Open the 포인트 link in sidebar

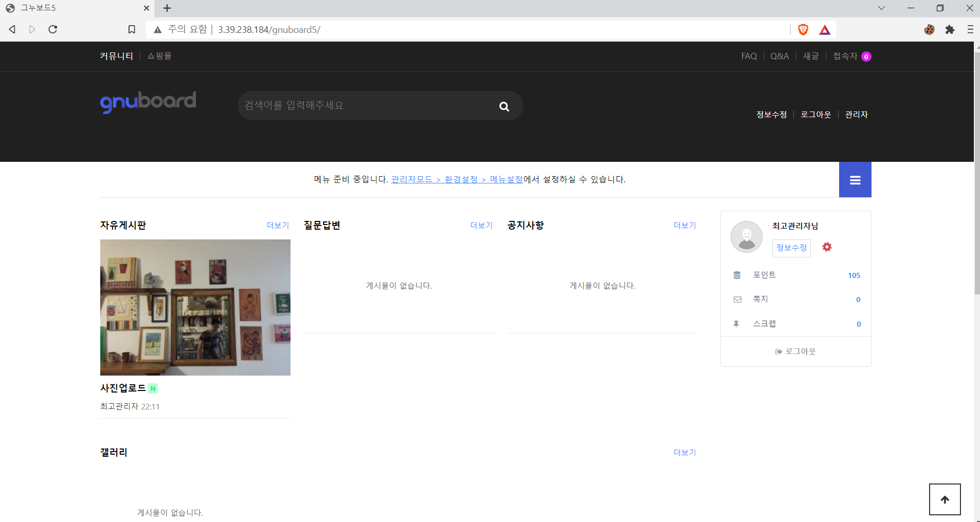pos(765,275)
